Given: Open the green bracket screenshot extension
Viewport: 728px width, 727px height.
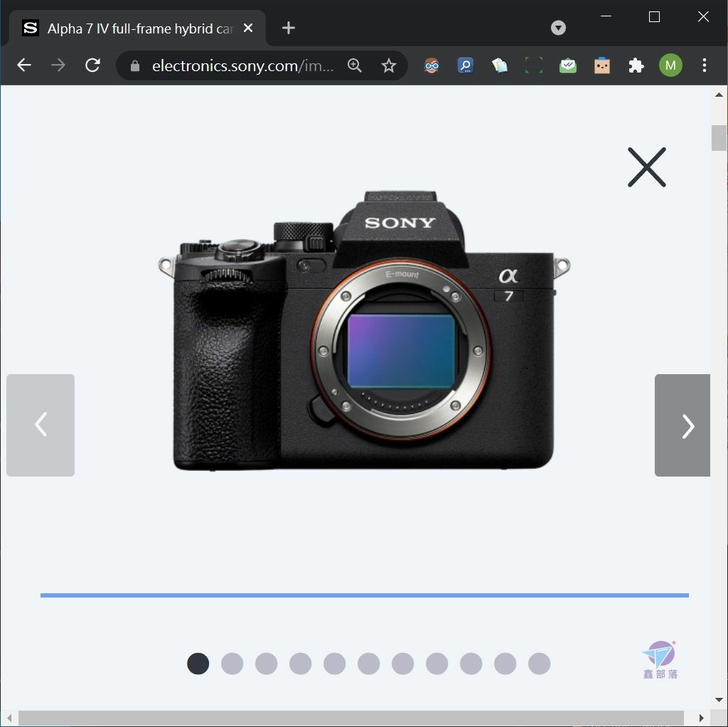Looking at the screenshot, I should click(534, 65).
